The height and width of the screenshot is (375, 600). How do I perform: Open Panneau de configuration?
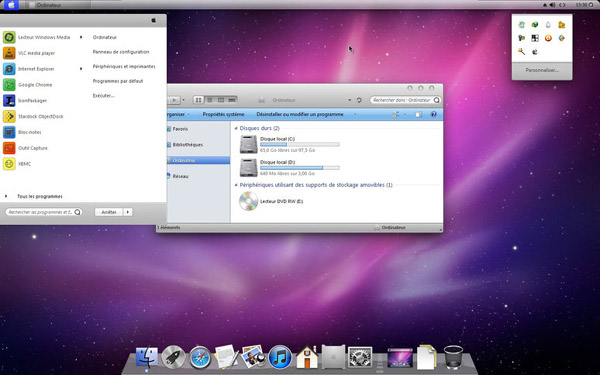coord(121,52)
